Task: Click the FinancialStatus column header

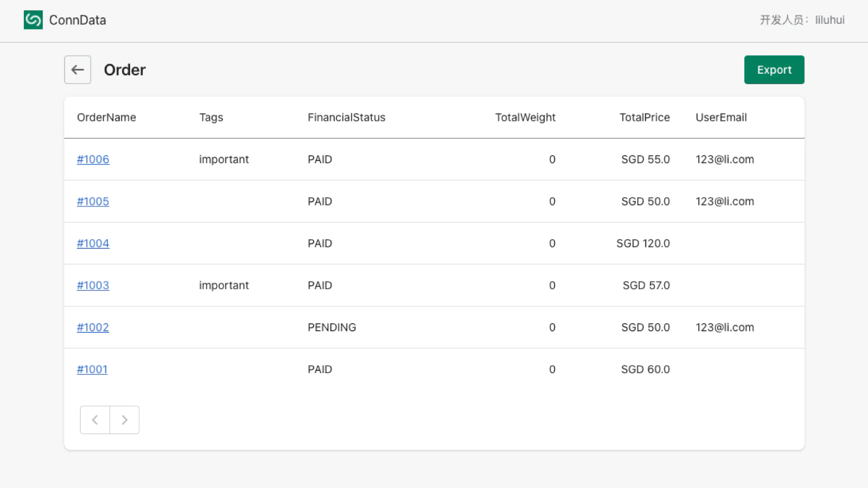Action: pyautogui.click(x=346, y=118)
